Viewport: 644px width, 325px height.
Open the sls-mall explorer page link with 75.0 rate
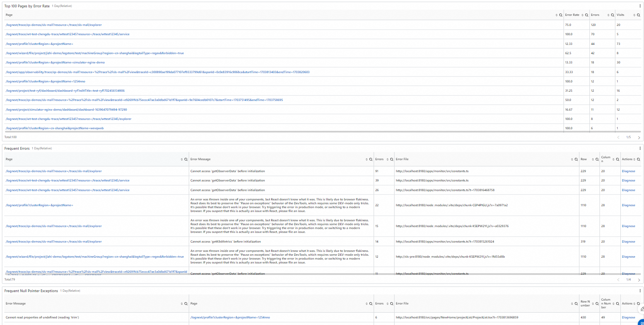54,25
